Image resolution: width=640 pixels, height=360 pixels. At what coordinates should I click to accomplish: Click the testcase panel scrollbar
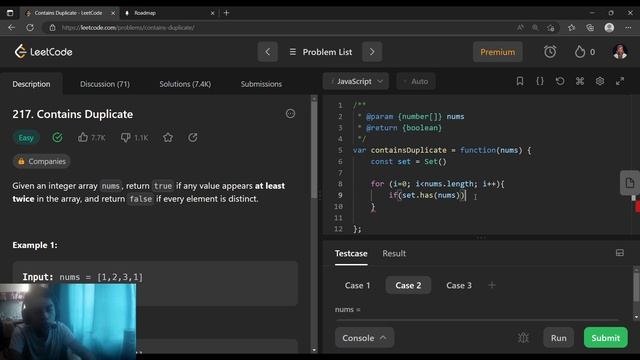(636, 288)
